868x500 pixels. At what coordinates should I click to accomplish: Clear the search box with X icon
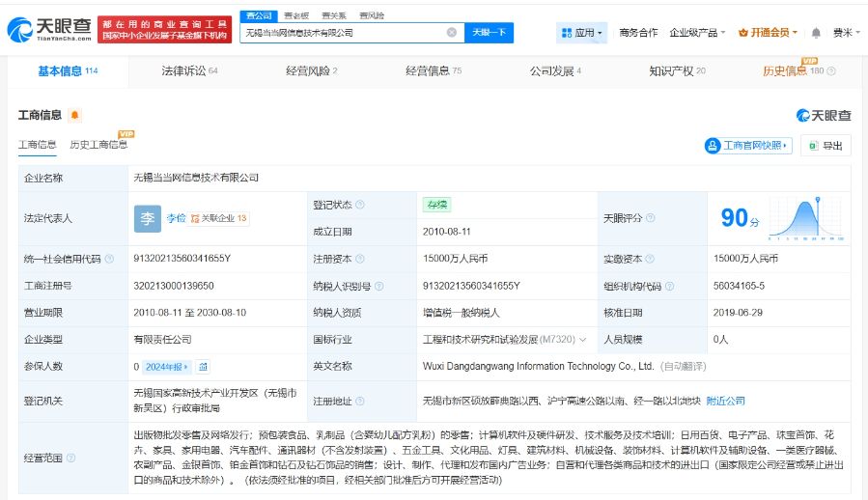click(x=451, y=33)
